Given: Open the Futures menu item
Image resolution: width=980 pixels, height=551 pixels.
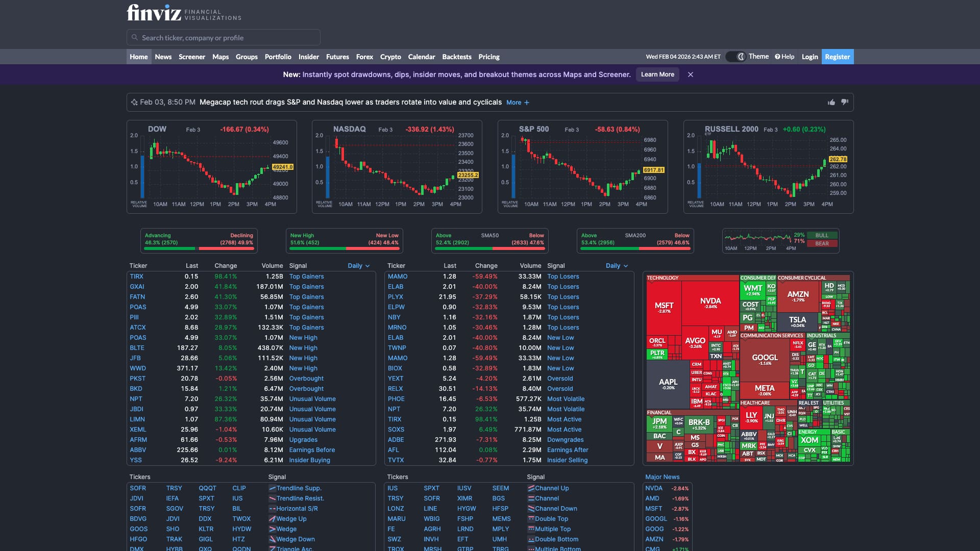Looking at the screenshot, I should 337,57.
